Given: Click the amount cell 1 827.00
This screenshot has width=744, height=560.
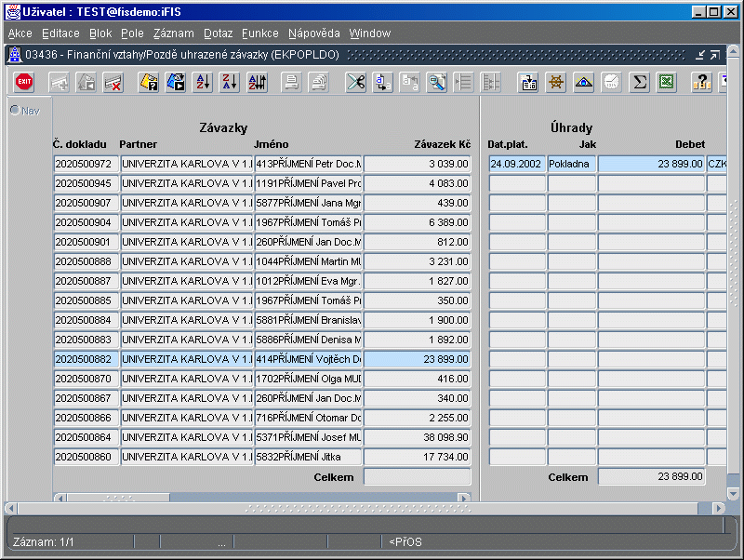Looking at the screenshot, I should pyautogui.click(x=418, y=281).
